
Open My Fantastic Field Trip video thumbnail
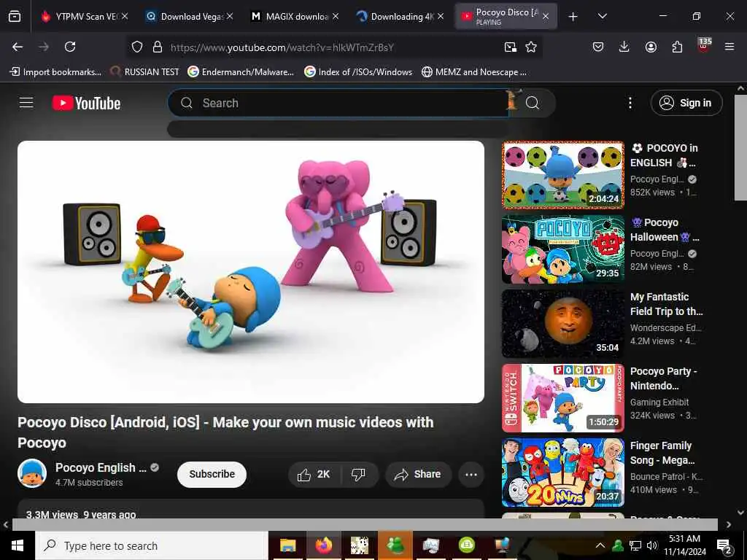pos(562,323)
